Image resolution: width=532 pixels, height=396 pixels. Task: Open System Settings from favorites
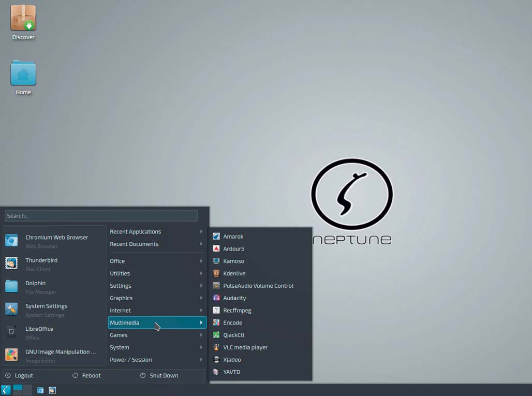click(x=54, y=310)
